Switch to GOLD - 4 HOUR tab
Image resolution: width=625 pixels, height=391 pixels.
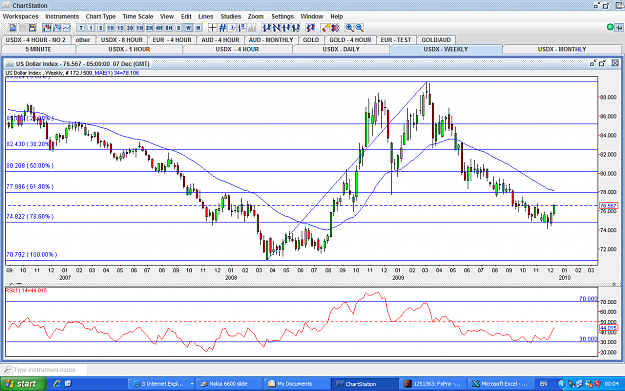coord(350,40)
